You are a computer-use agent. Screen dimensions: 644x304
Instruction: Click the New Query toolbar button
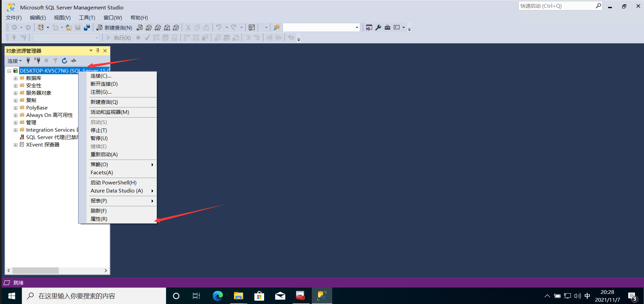(114, 28)
